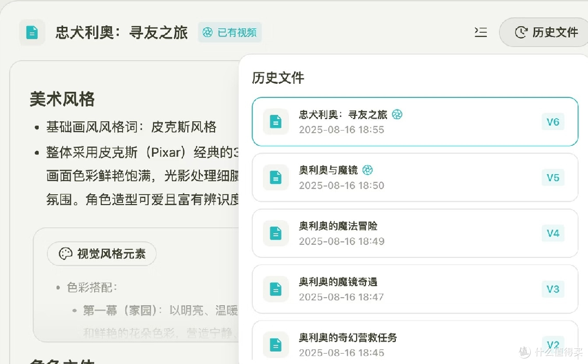Open the outline list icon
The height and width of the screenshot is (364, 588).
pos(481,32)
